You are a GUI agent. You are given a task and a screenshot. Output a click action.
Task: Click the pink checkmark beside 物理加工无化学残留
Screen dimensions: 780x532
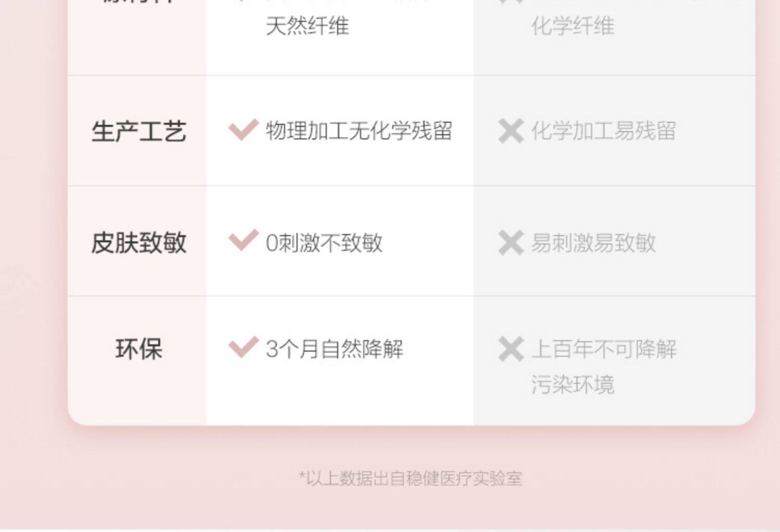243,130
